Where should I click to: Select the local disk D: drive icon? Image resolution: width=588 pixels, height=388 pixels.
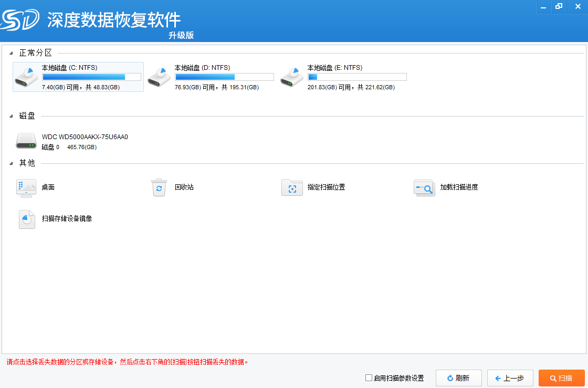[159, 77]
